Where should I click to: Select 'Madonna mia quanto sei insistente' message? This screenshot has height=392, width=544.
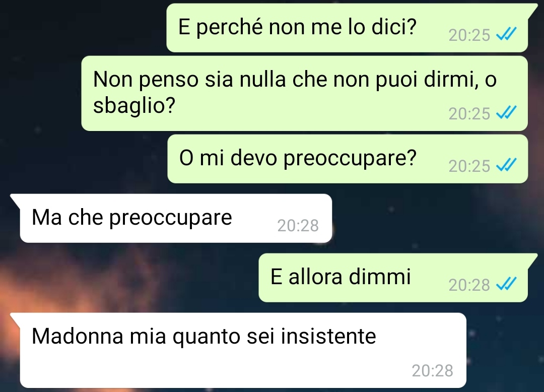[x=243, y=350]
